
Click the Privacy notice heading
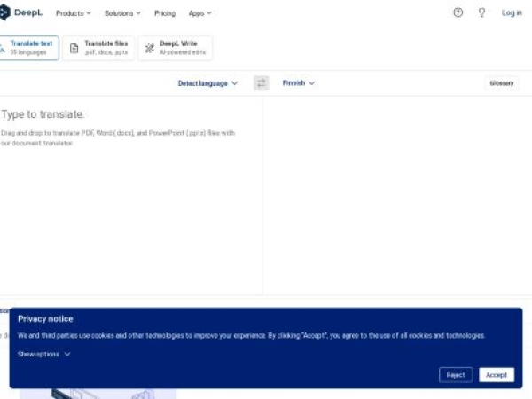tap(45, 319)
